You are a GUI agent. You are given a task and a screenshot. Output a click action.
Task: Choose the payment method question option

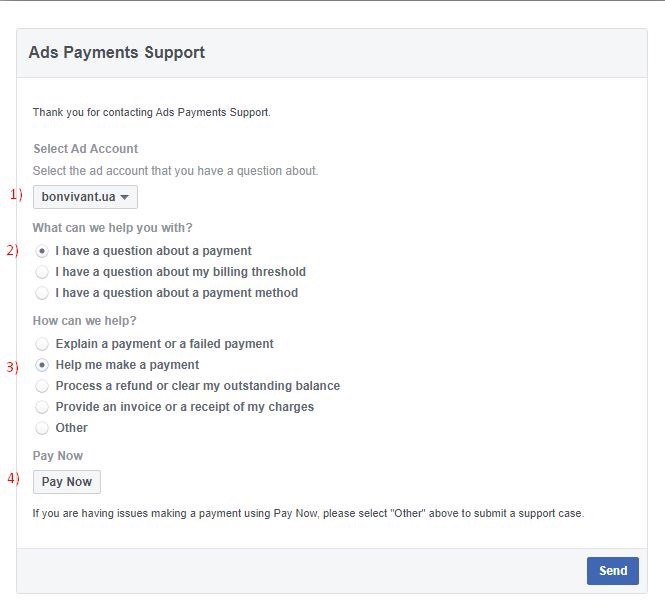point(42,293)
